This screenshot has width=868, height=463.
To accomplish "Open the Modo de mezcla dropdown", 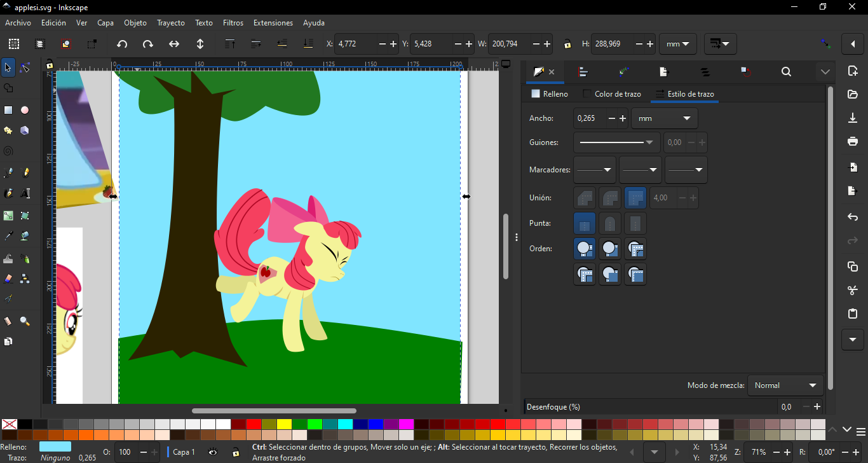I will coord(785,385).
